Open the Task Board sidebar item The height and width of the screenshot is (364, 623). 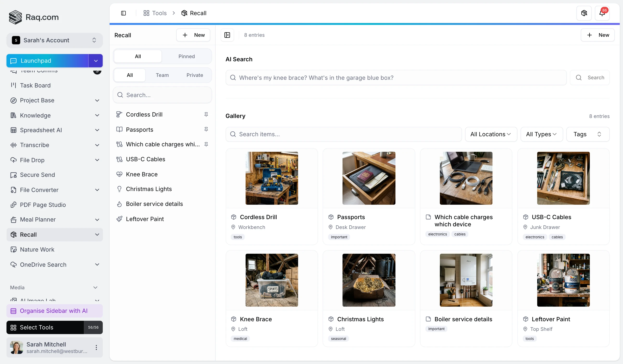[35, 85]
